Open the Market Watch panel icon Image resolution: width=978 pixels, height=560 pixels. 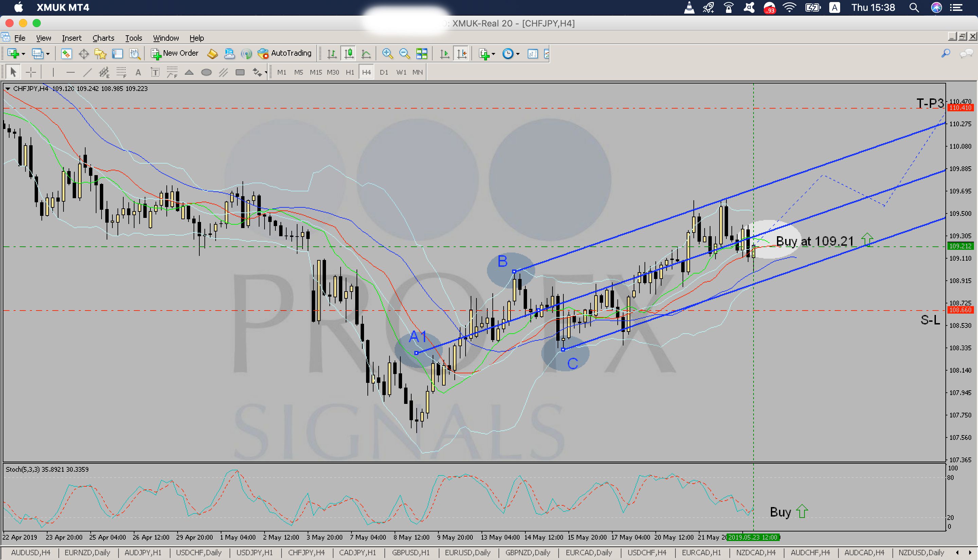click(x=66, y=54)
